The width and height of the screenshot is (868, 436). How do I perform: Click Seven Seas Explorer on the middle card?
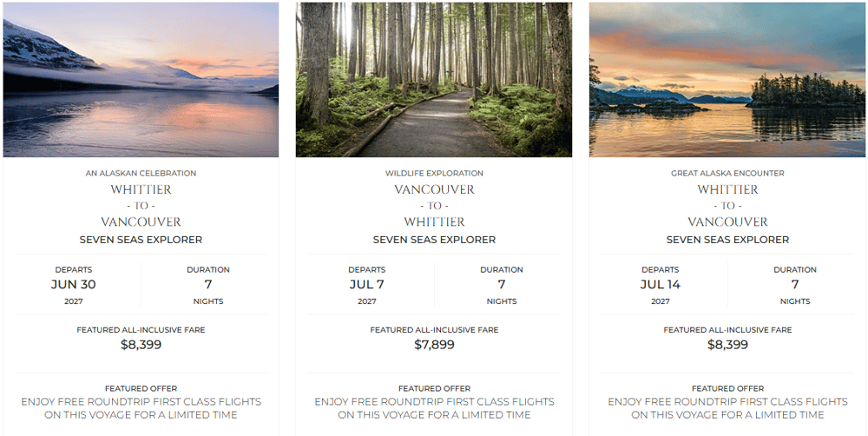click(x=434, y=240)
